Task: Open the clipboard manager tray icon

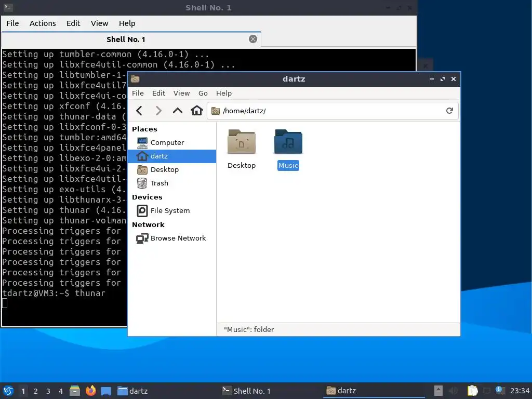Action: tap(473, 391)
